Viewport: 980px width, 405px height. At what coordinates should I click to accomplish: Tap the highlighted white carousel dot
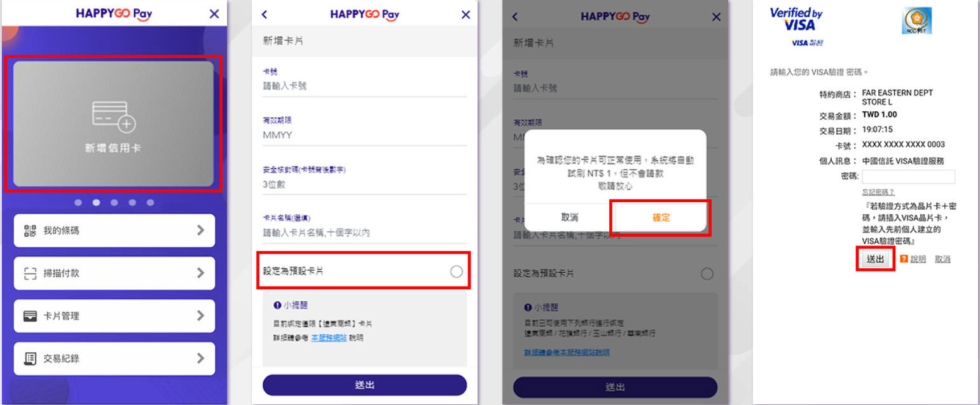[97, 203]
